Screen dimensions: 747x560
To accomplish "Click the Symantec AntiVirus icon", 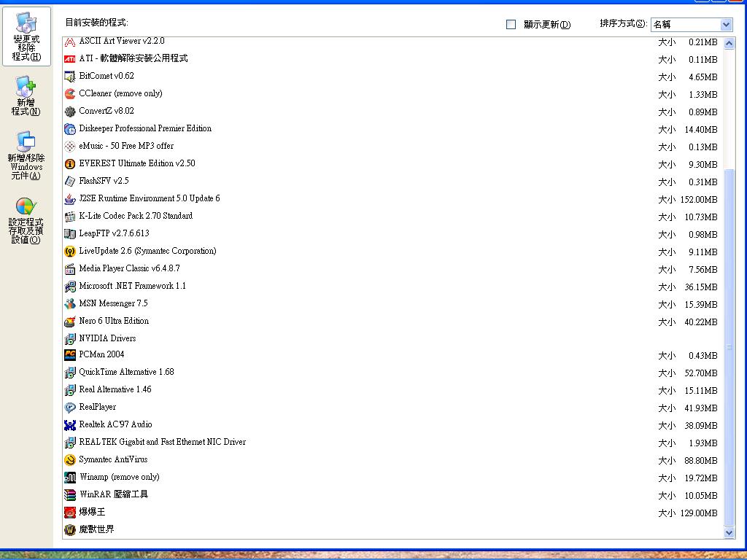I will [69, 460].
